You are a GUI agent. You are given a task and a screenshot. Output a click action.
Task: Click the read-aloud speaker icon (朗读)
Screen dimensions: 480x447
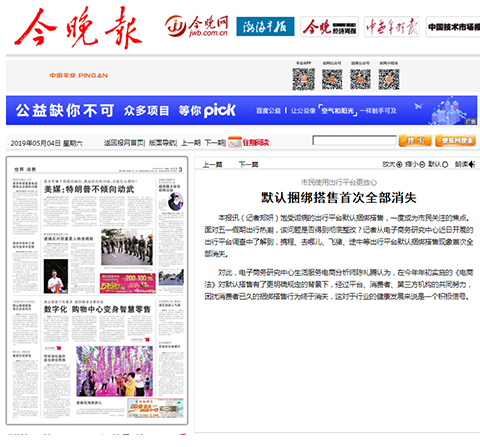[472, 164]
